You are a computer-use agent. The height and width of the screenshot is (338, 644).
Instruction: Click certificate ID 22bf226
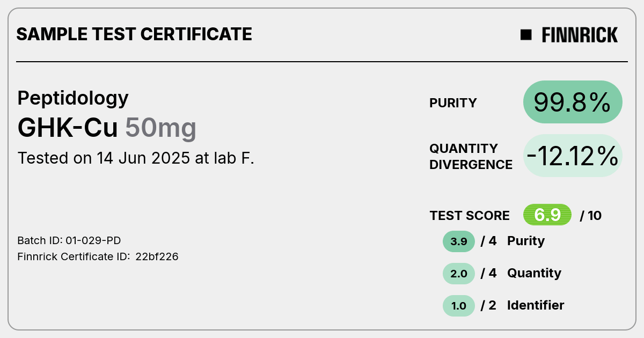[x=98, y=256]
